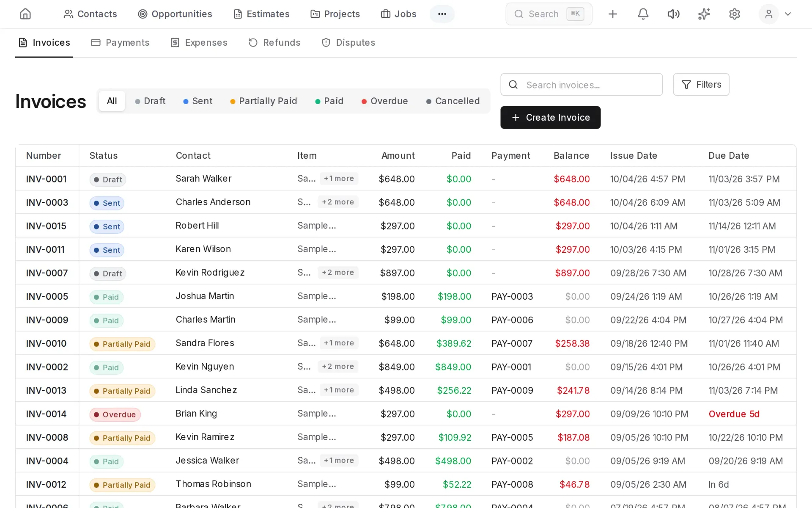Click the Amount column header
The image size is (812, 508).
pyautogui.click(x=398, y=156)
